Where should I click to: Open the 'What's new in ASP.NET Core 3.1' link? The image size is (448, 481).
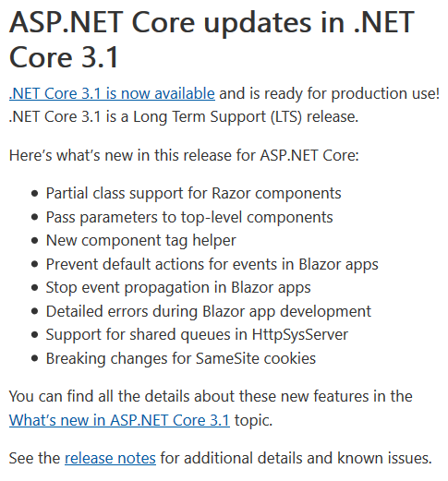(x=119, y=420)
